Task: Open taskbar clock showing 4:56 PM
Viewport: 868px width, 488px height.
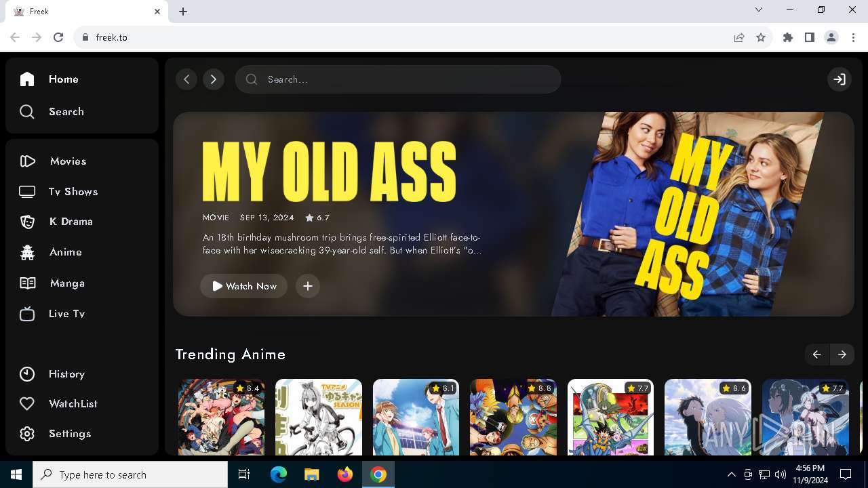Action: pos(810,474)
